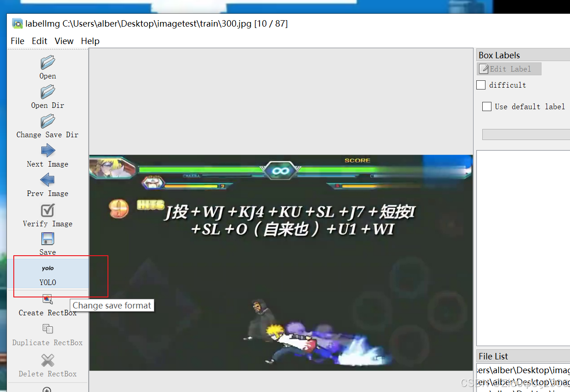Select the Create RectBox tool
The image size is (570, 392).
point(48,299)
